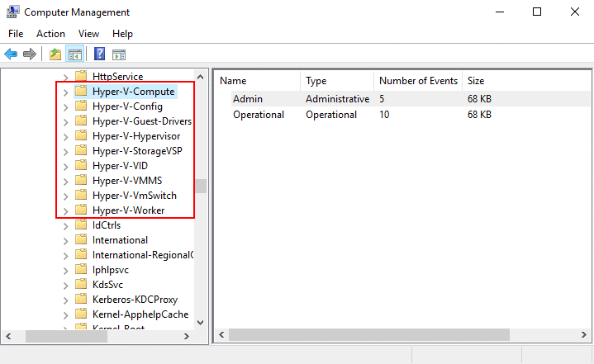
Task: Sort by Number of Events column header
Action: pos(418,81)
